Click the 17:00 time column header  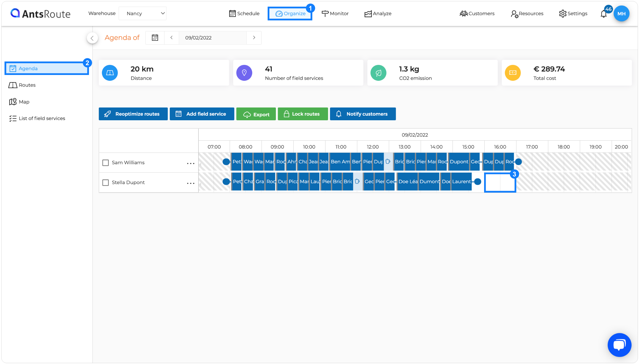click(x=532, y=147)
